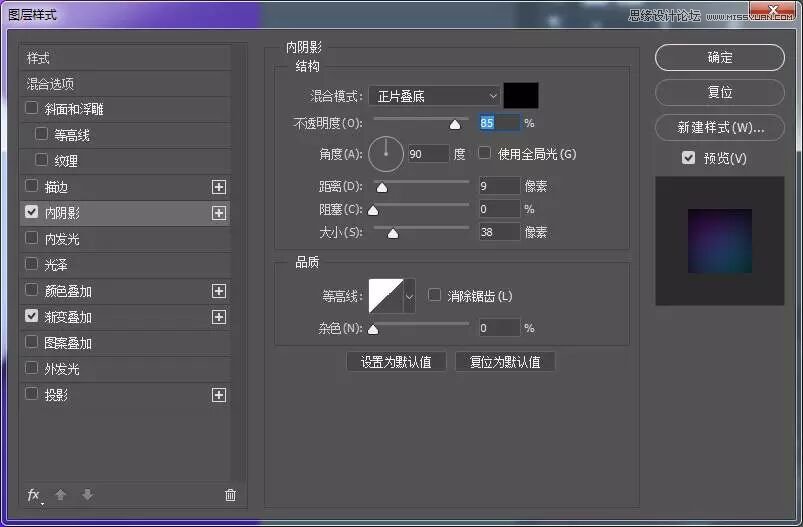Enable the 描边 checkbox

(x=31, y=186)
